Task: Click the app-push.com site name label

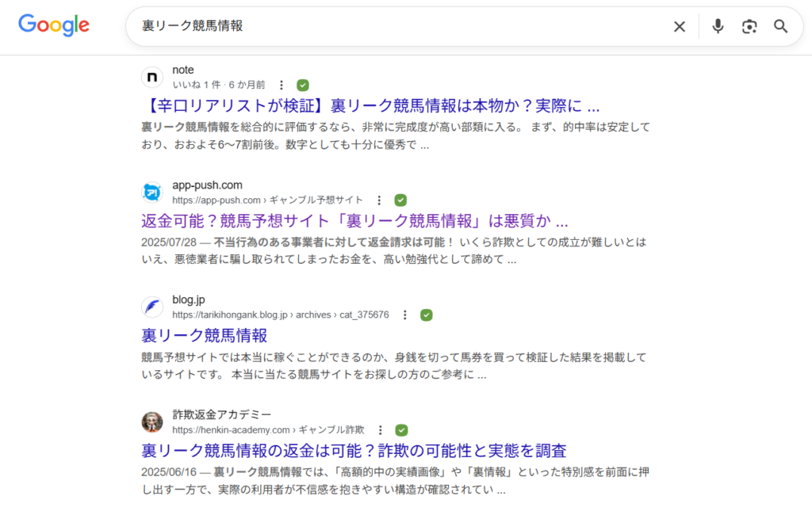Action: [207, 185]
